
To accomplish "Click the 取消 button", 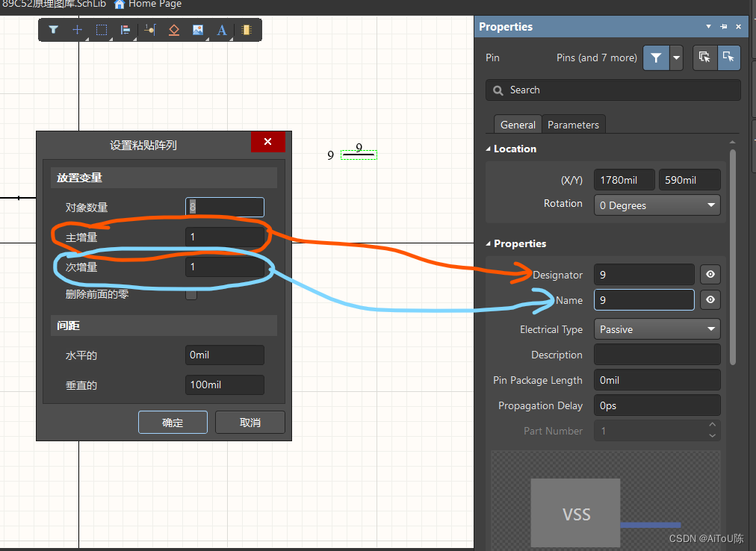I will tap(250, 422).
